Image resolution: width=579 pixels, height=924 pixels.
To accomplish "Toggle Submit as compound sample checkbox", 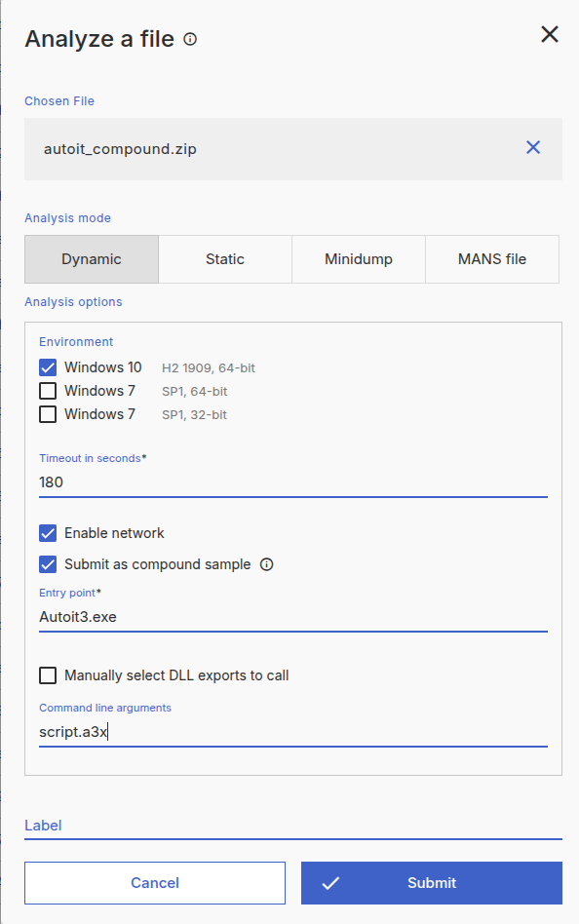I will (x=48, y=564).
